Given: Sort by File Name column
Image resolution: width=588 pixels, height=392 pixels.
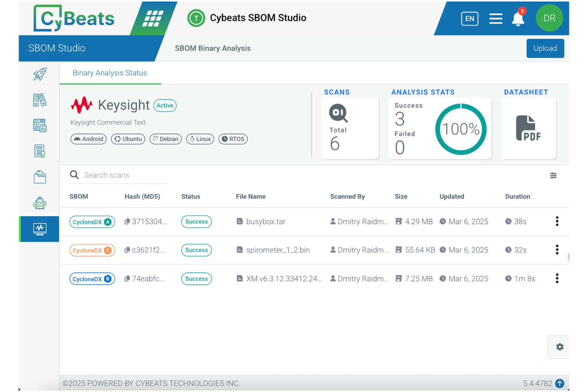Looking at the screenshot, I should (251, 197).
